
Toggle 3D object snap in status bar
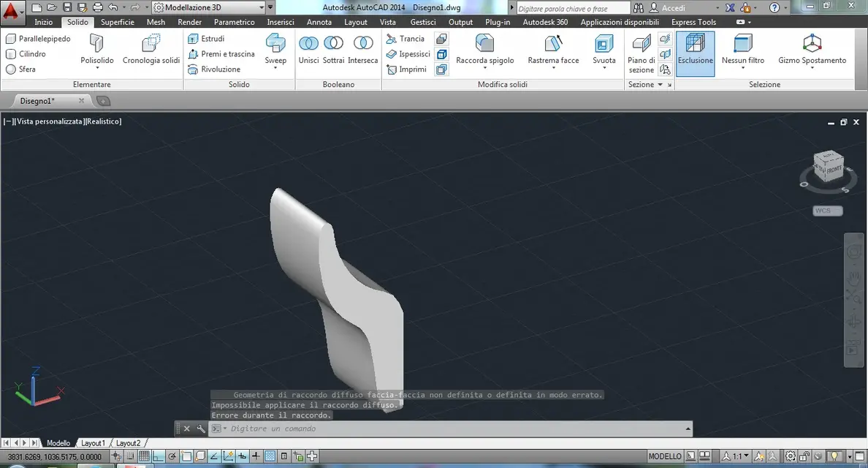click(200, 456)
